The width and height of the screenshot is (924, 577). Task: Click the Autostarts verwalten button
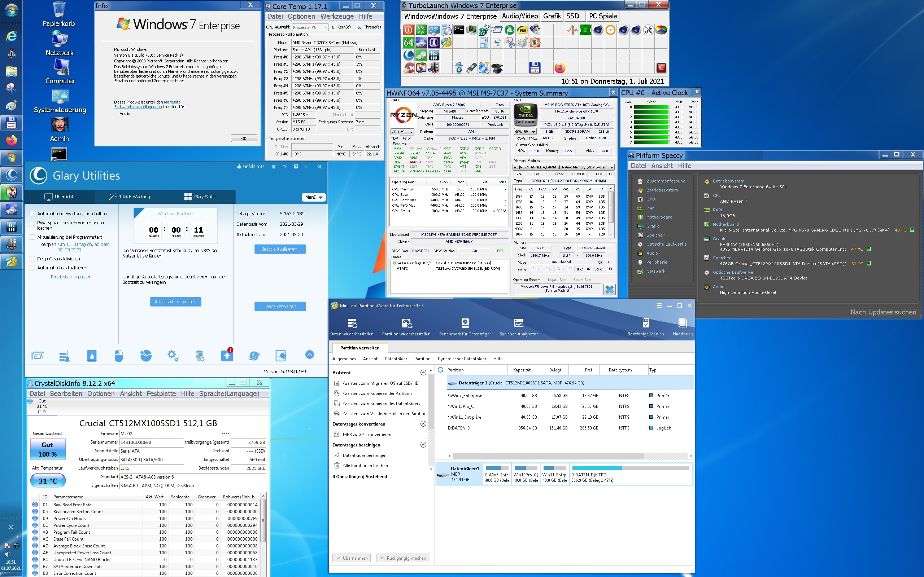coord(175,301)
